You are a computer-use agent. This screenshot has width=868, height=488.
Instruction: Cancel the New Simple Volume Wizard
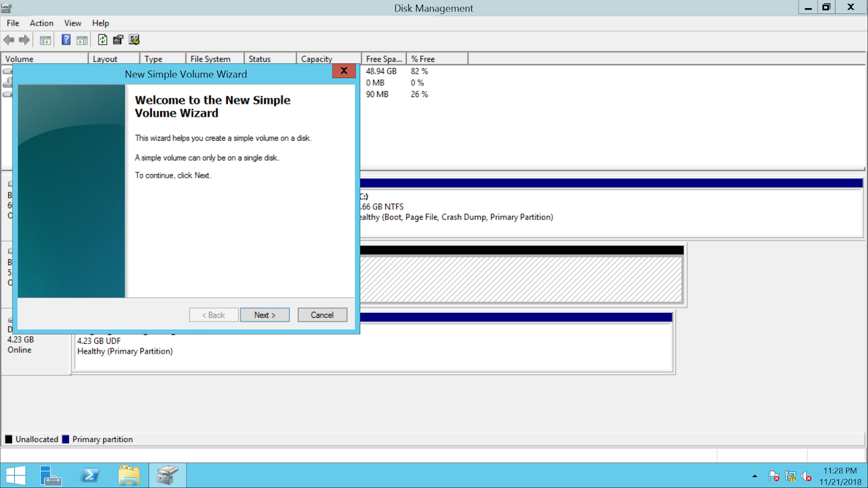[x=322, y=314]
